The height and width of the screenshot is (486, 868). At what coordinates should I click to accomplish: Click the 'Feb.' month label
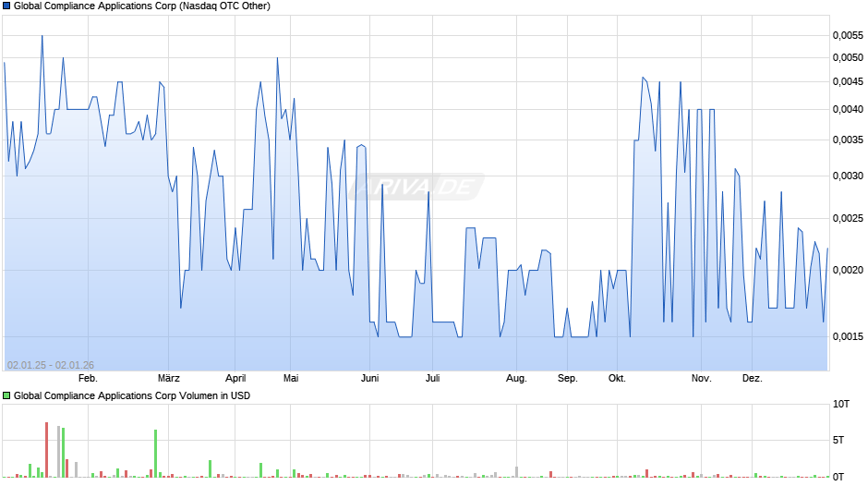click(x=88, y=379)
